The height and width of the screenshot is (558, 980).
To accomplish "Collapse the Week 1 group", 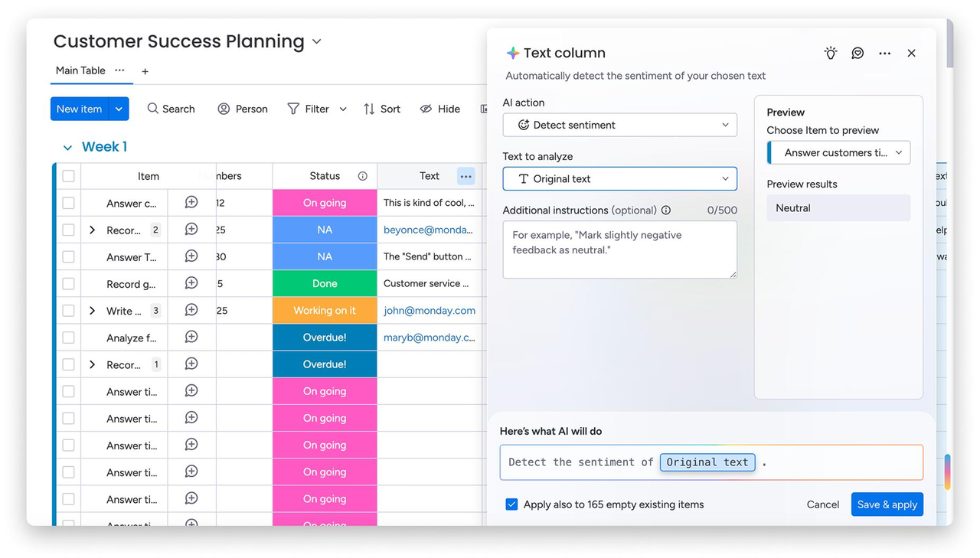I will 67,147.
